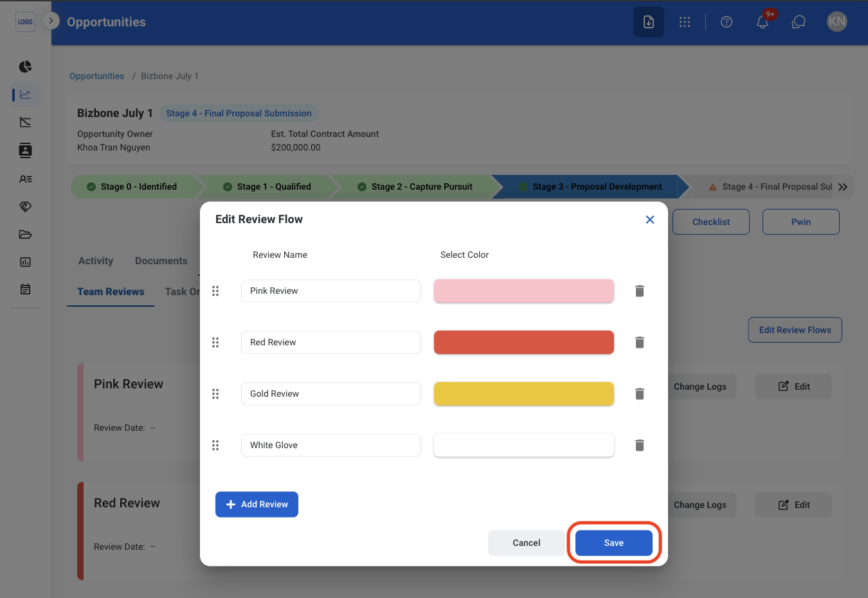
Task: Add a new review row
Action: point(257,504)
